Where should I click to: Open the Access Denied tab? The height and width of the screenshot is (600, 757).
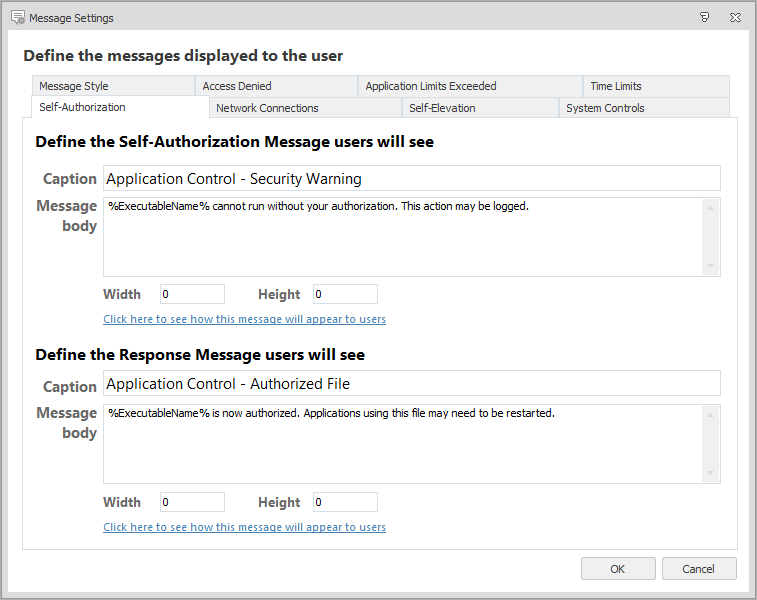click(237, 86)
